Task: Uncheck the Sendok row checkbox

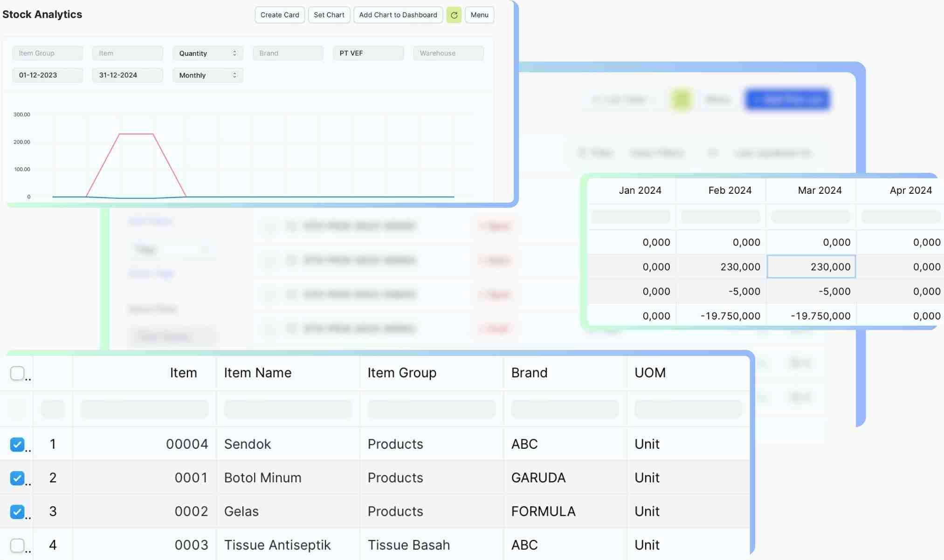Action: click(x=17, y=444)
